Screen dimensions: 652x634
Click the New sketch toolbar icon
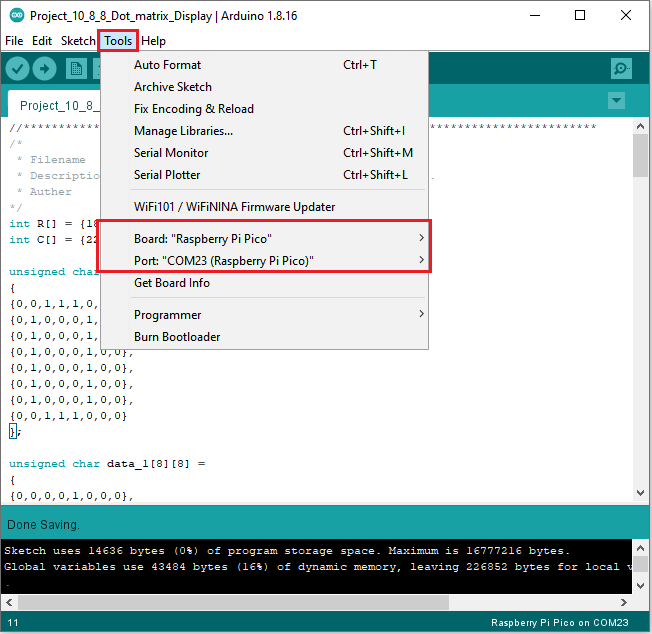pos(76,69)
